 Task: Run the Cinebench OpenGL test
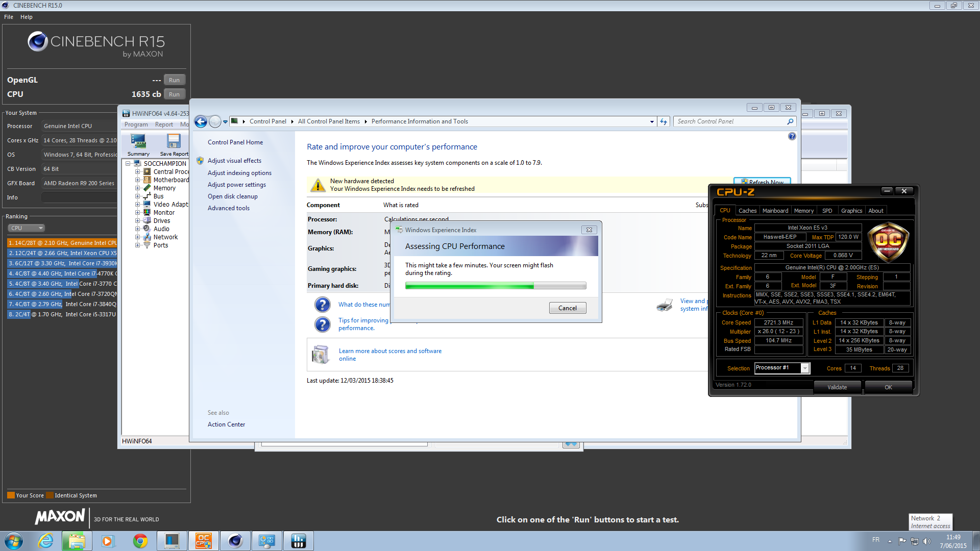[174, 80]
